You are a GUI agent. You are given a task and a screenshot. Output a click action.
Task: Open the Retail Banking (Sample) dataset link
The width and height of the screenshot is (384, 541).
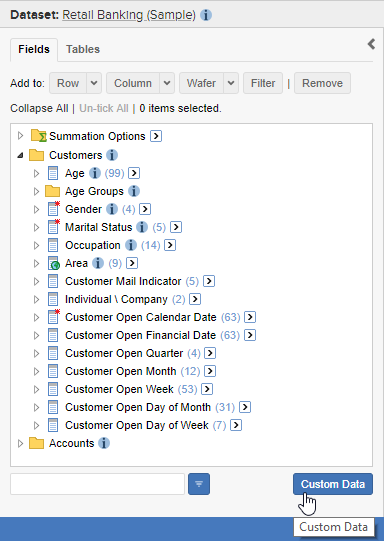129,15
